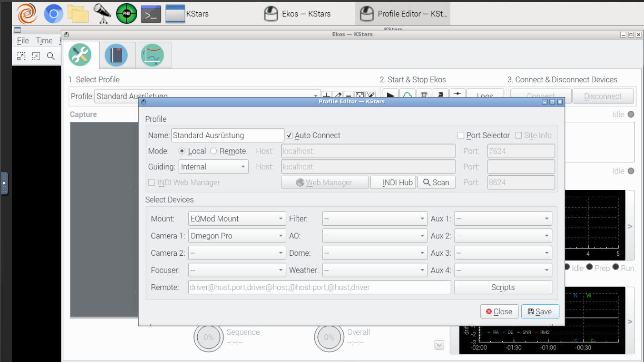Open the Aux 1 dropdown

(x=503, y=218)
